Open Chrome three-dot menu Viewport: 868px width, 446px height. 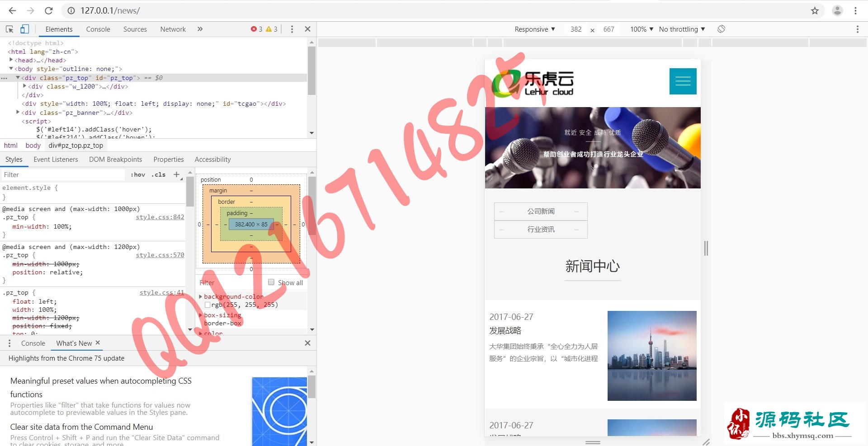(855, 10)
